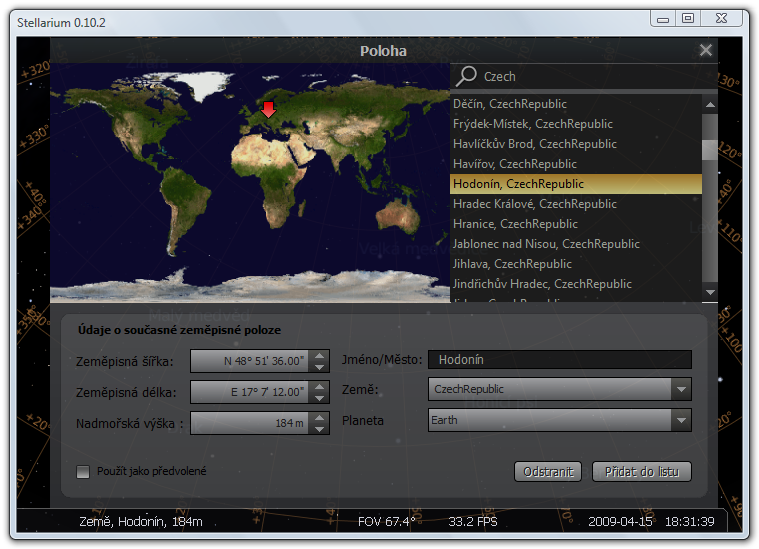Click city list scrollbar up arrow
Viewport: 759px width, 549px height.
[710, 104]
